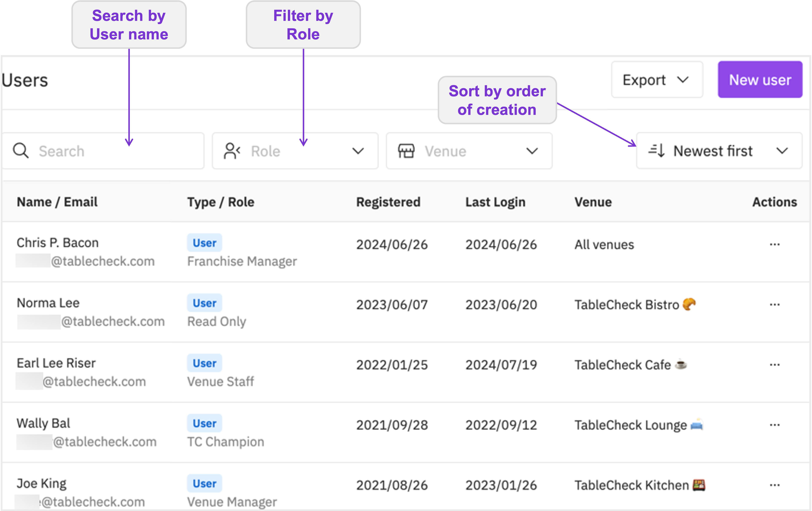Click the chevron in the Venue filter
The width and height of the screenshot is (812, 511).
coord(532,151)
